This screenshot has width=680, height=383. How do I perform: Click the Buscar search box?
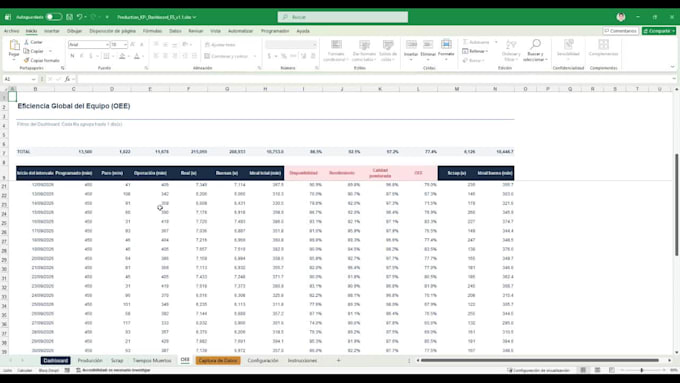pos(343,17)
